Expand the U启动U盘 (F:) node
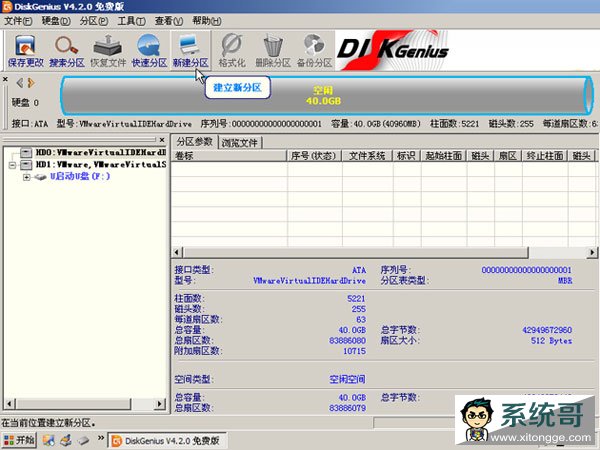 [x=26, y=177]
